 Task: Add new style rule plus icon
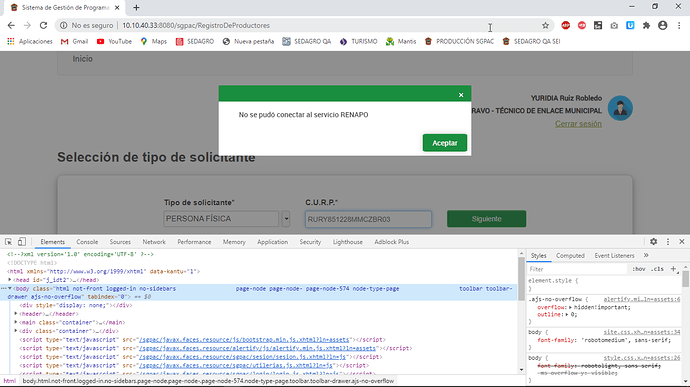tap(673, 269)
